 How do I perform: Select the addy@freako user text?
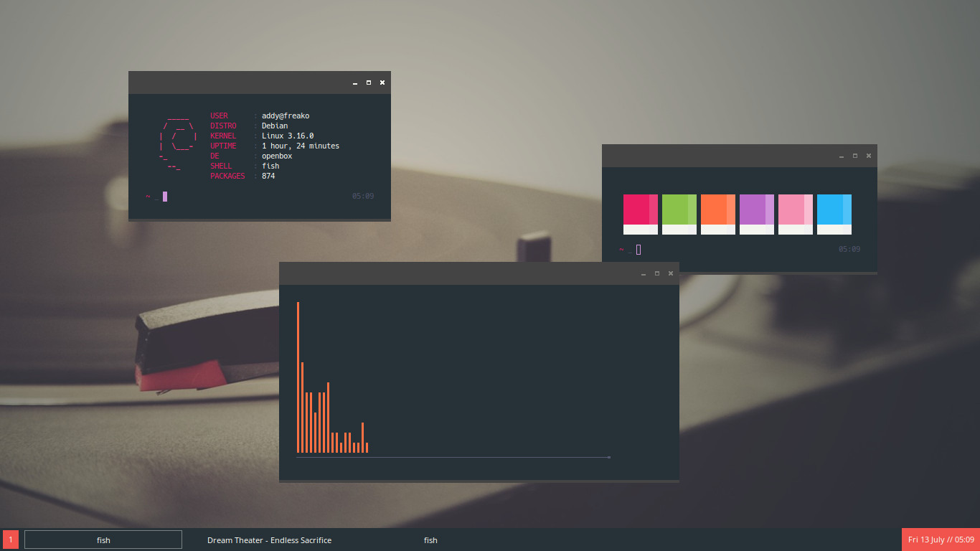286,116
